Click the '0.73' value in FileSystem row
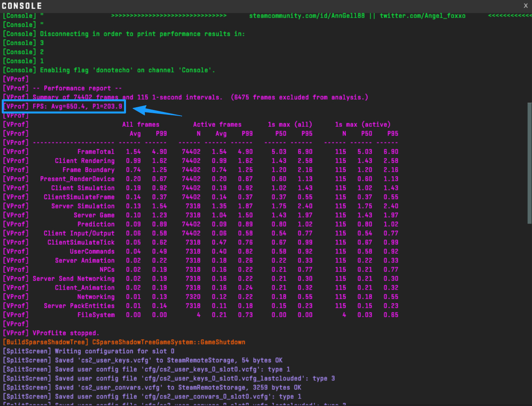 click(x=245, y=315)
